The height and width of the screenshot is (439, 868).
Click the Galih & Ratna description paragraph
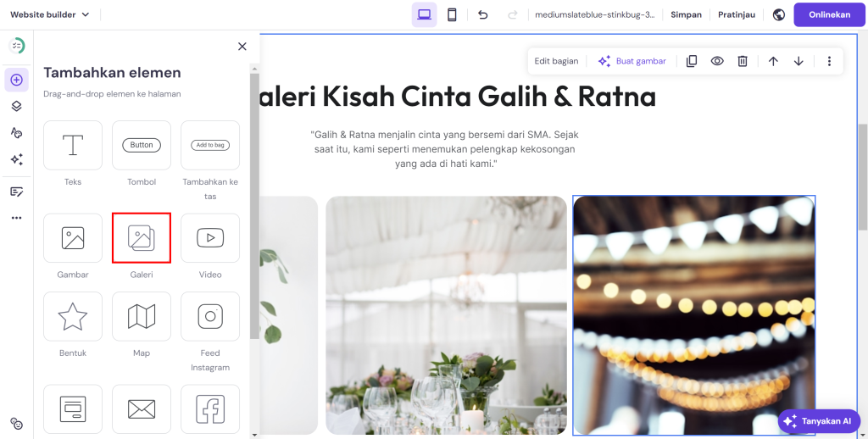pyautogui.click(x=446, y=149)
